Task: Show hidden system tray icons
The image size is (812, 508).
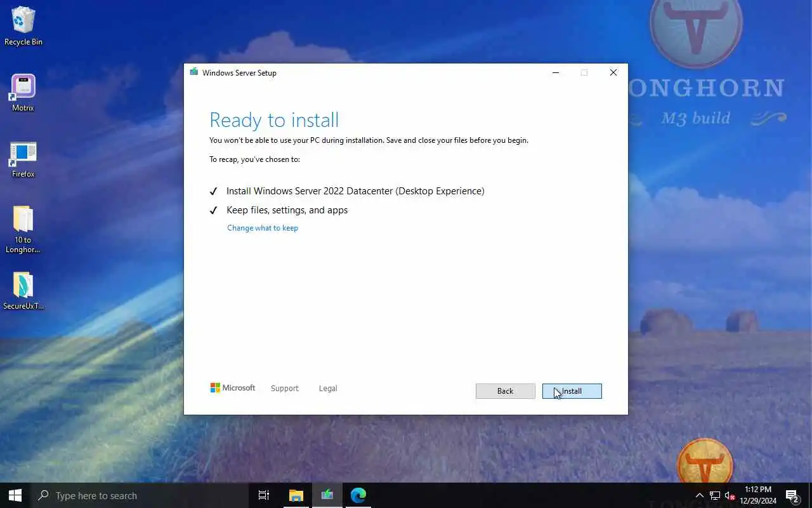Action: [x=699, y=495]
